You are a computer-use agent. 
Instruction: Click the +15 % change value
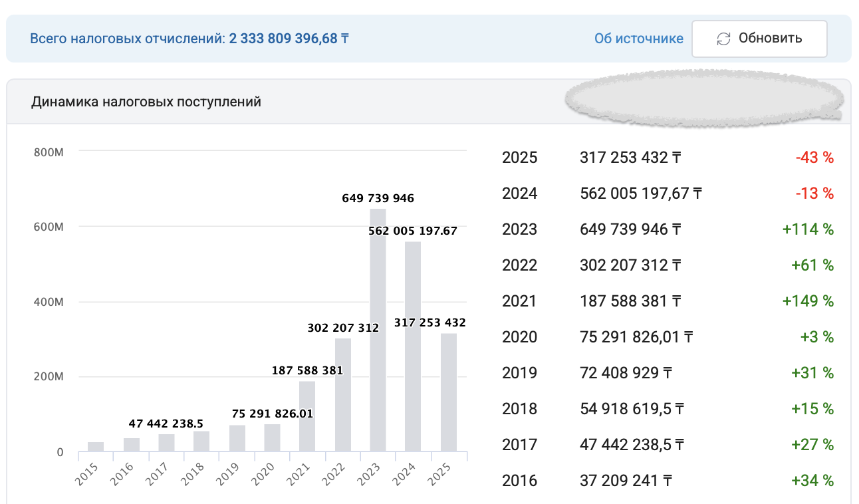click(812, 409)
